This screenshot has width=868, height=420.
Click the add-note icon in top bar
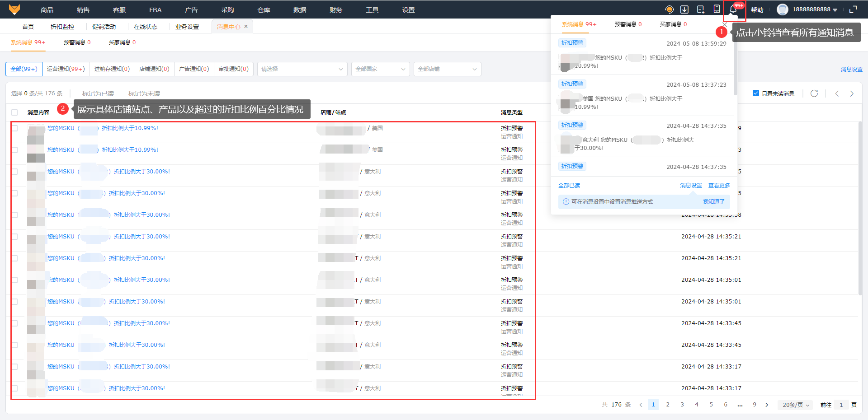(x=701, y=9)
